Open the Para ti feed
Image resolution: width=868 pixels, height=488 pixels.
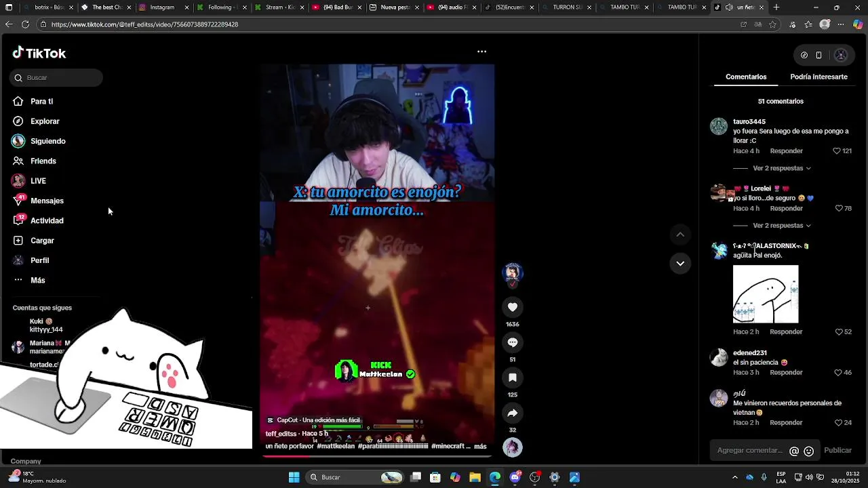tap(41, 102)
